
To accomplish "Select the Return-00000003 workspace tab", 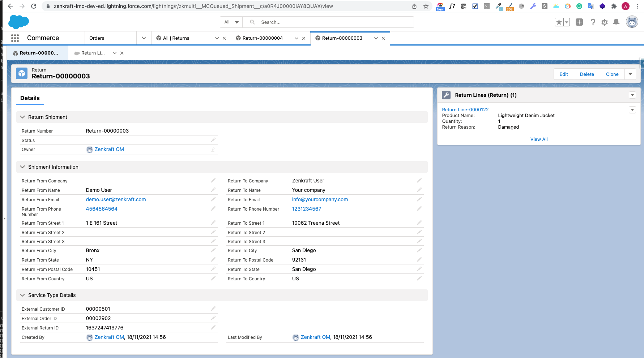I will pos(342,38).
